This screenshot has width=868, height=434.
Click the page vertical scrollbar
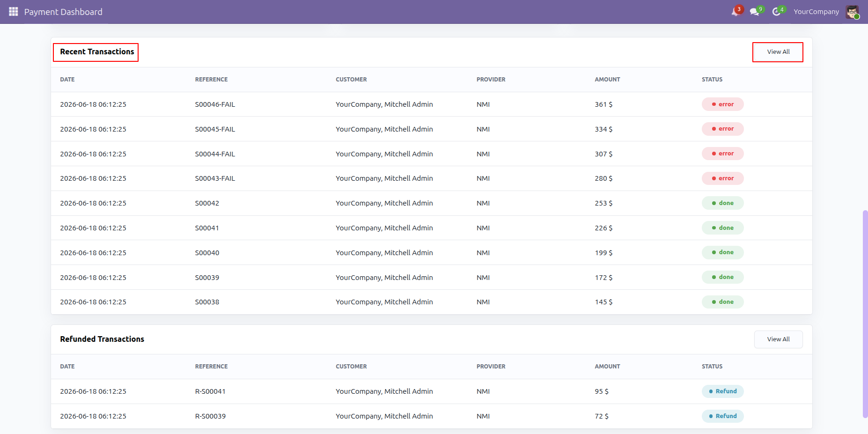tap(865, 314)
